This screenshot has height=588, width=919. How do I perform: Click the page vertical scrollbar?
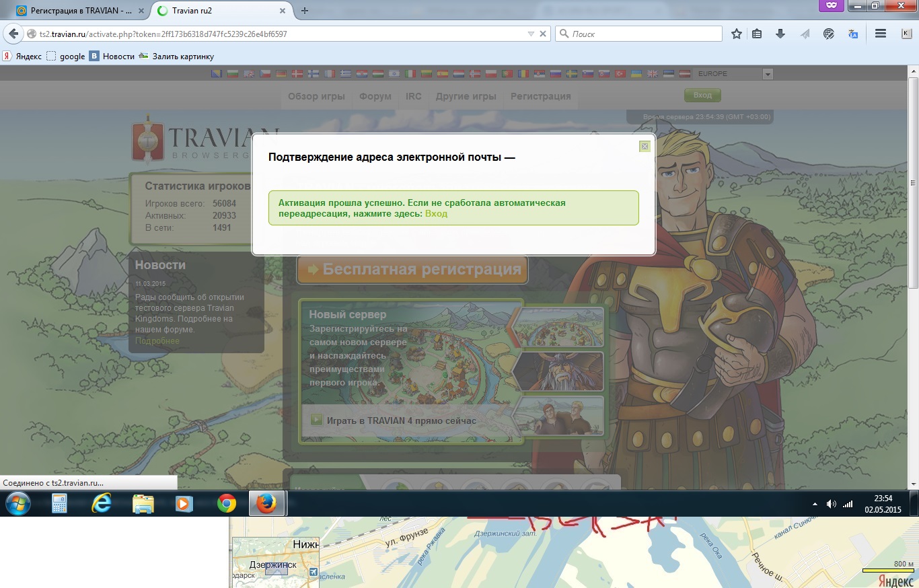[914, 182]
